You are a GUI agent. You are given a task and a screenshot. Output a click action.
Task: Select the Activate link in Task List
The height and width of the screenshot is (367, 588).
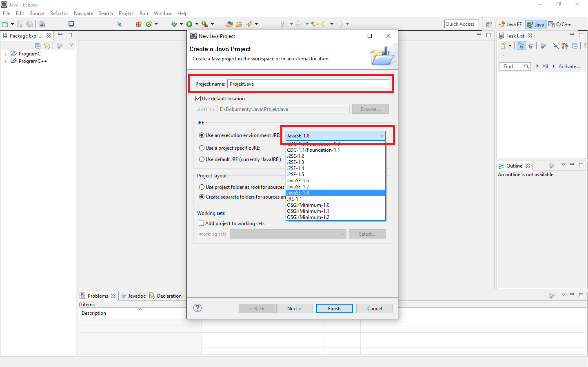(569, 66)
